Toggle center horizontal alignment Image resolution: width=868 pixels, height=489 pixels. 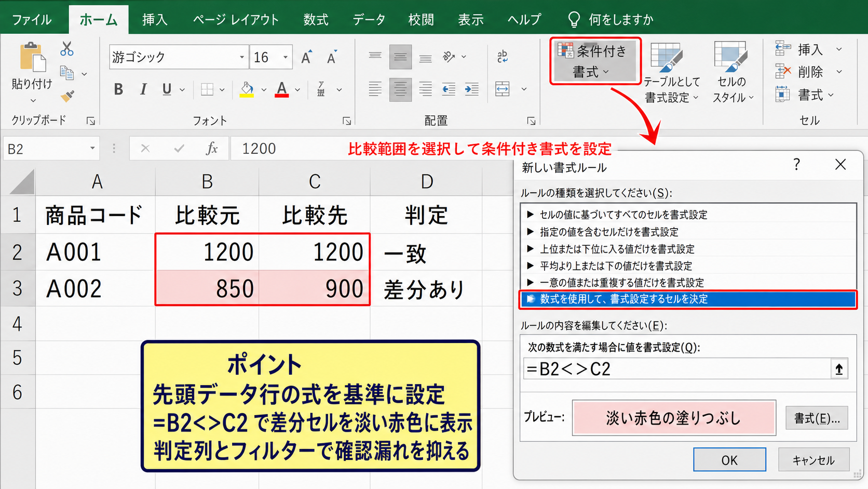click(400, 89)
